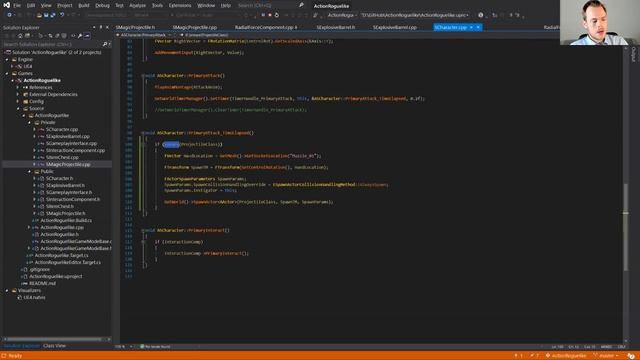Image resolution: width=640 pixels, height=360 pixels.
Task: Open the ActionRoguelike.uproject path dropdown
Action: pos(415,15)
